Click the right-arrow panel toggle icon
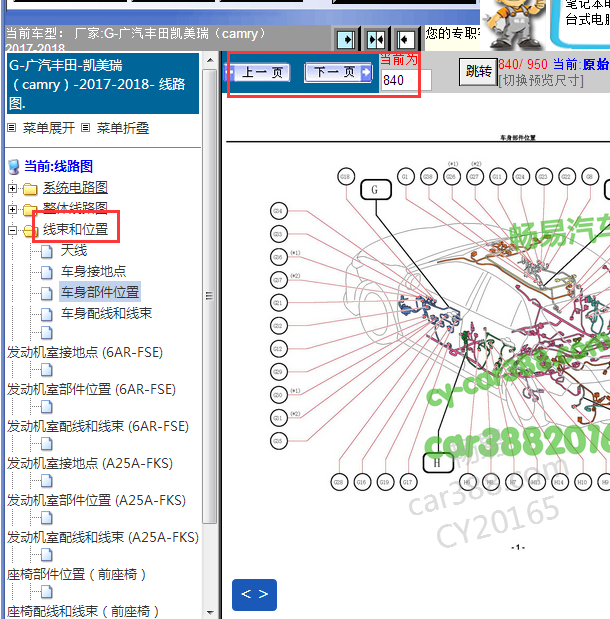The width and height of the screenshot is (610, 619). click(346, 39)
